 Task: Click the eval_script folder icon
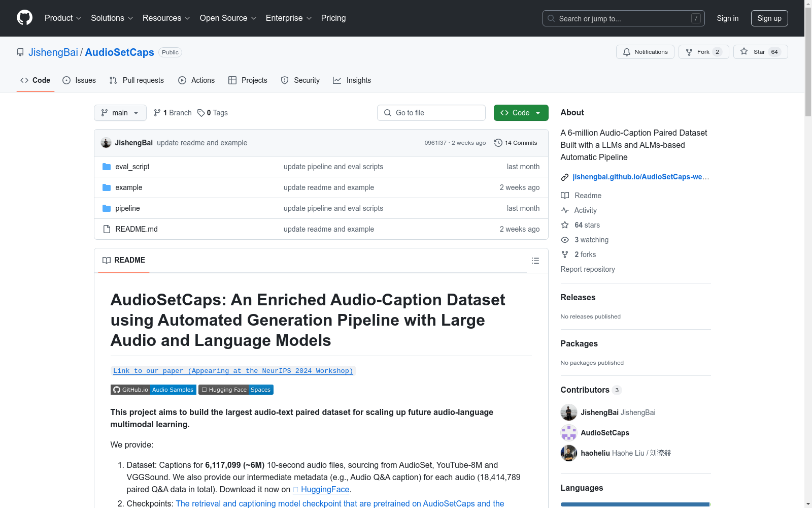coord(107,167)
